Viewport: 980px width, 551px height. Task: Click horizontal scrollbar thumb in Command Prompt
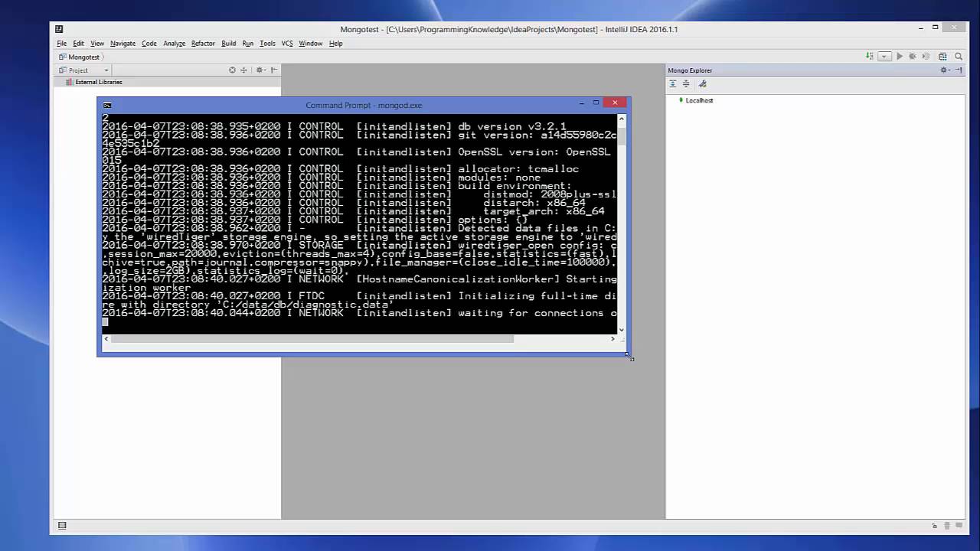pyautogui.click(x=312, y=338)
